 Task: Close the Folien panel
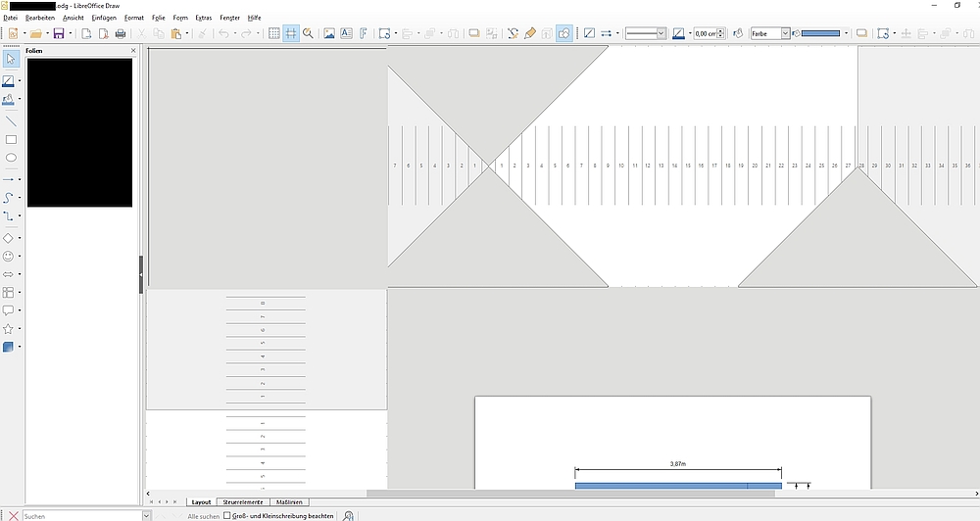[x=133, y=51]
